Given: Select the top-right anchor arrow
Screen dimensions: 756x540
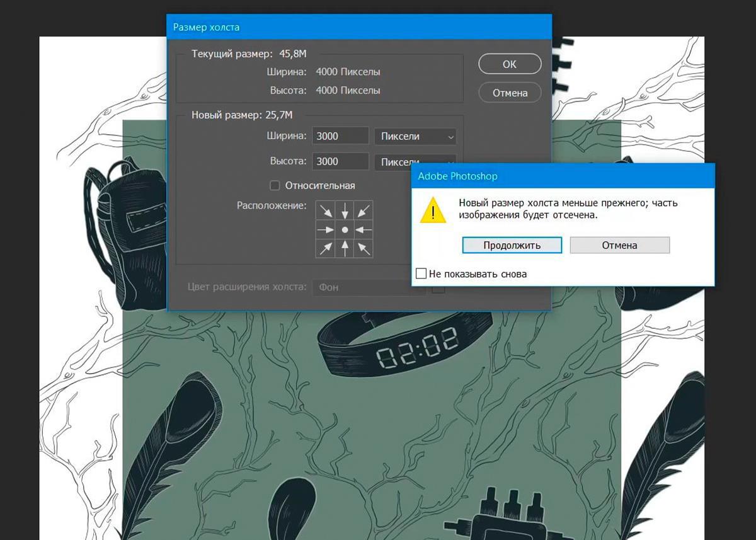Looking at the screenshot, I should click(363, 210).
